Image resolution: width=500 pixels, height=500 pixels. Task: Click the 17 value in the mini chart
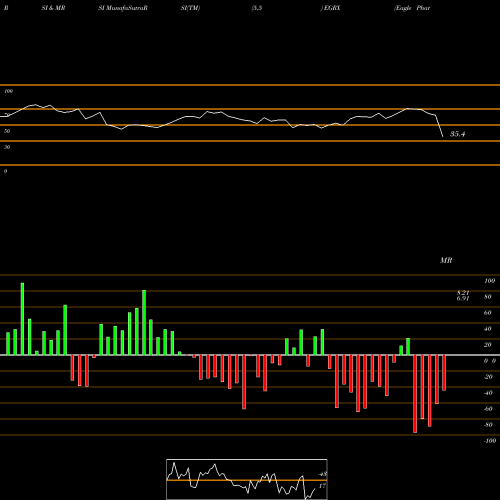(x=322, y=486)
